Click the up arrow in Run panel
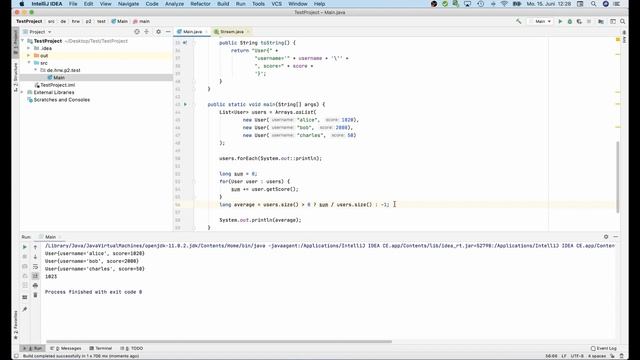Viewport: 640px width, 360px height. (x=35, y=247)
